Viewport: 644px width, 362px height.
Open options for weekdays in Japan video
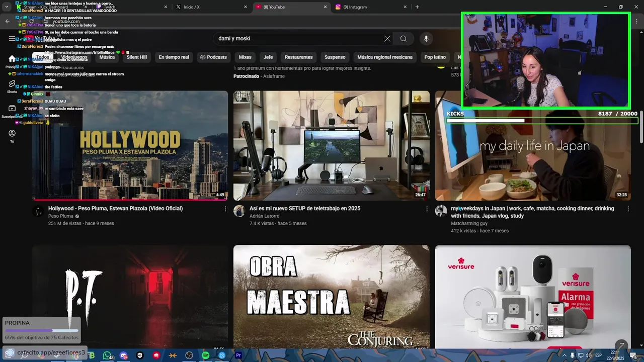click(x=628, y=209)
